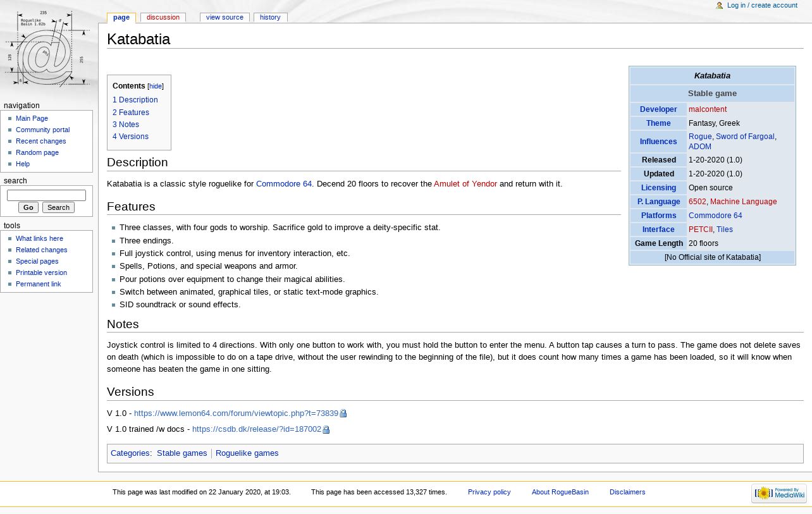Jump to 4 Versions in Contents

[130, 137]
